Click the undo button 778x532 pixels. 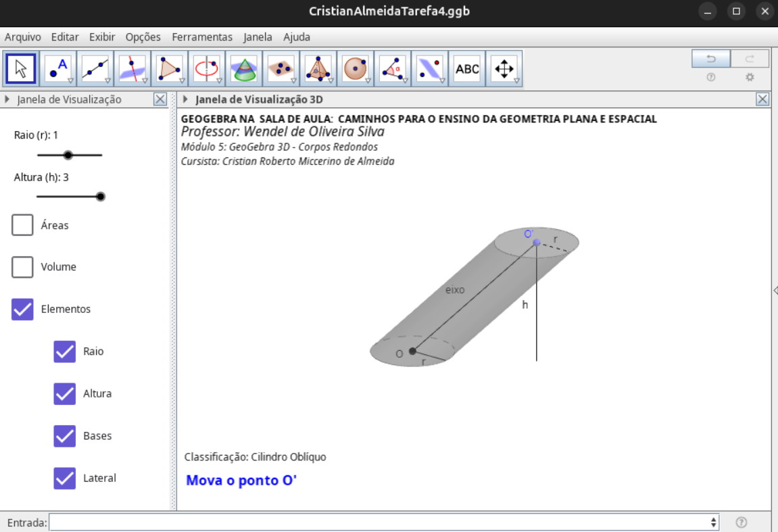pos(710,59)
